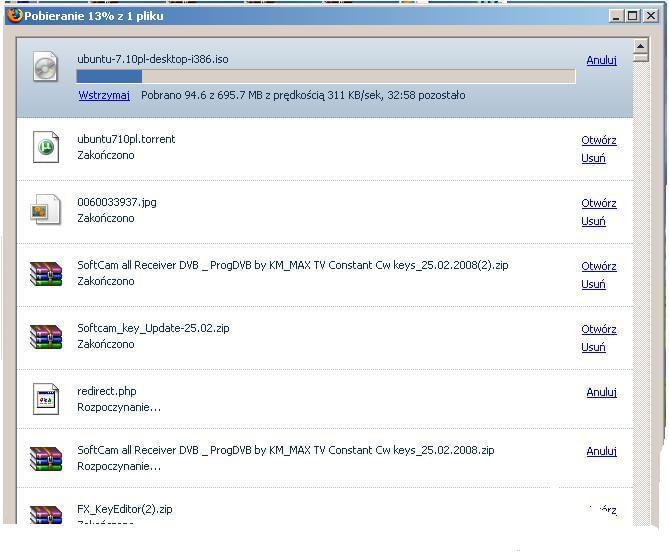The image size is (669, 556).
Task: Click 'Zakończono' status under 0060033937.jpg
Action: click(106, 218)
